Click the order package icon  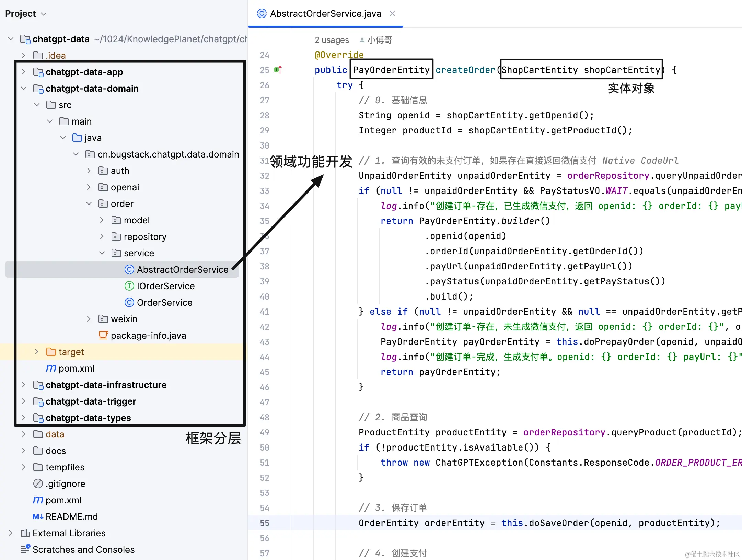[x=103, y=203]
